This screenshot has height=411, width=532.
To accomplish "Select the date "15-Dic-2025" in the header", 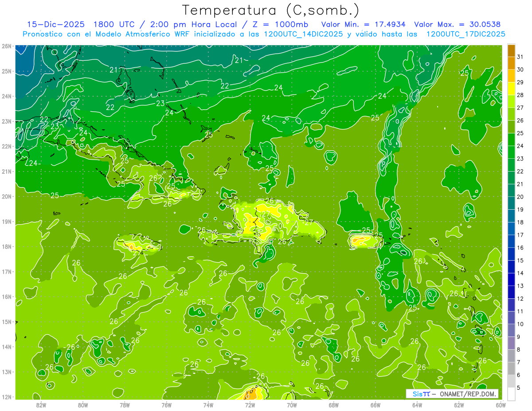I will pyautogui.click(x=56, y=24).
